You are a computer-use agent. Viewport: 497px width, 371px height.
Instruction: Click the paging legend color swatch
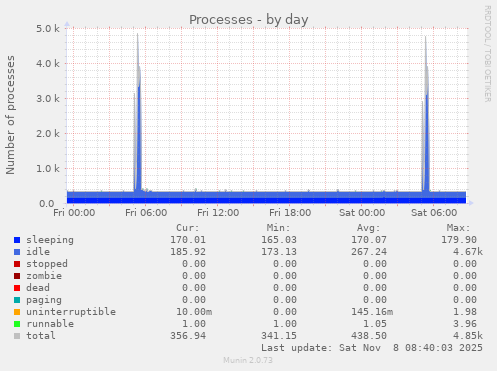[17, 300]
